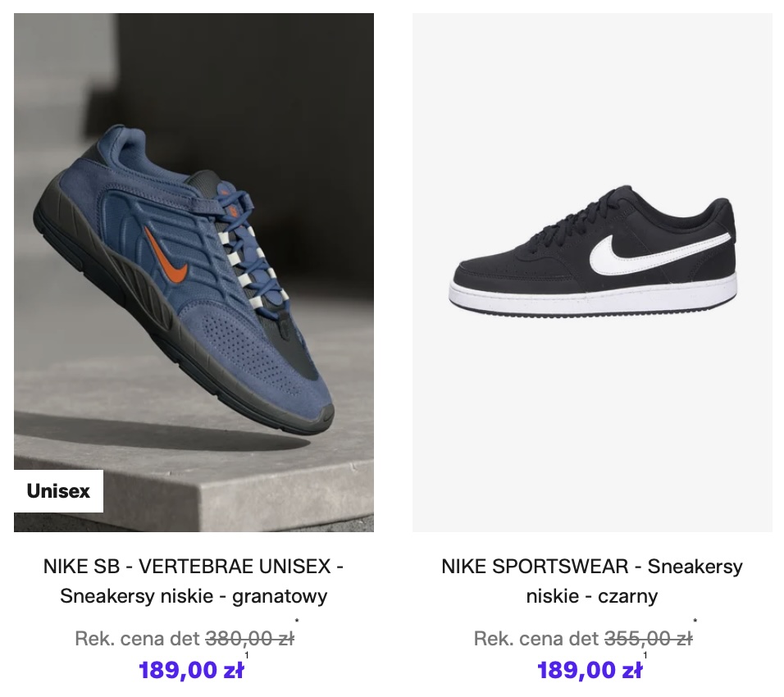
Task: Click footnote marker 1 beside the navy sneaker price
Action: [247, 655]
